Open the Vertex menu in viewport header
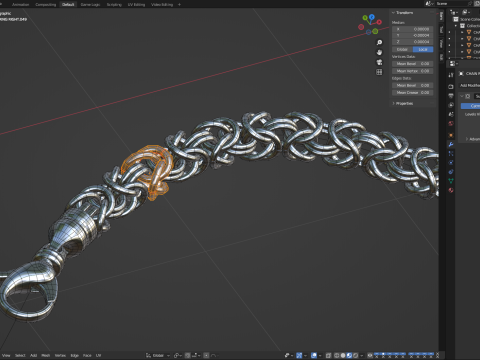The height and width of the screenshot is (360, 480). point(60,355)
